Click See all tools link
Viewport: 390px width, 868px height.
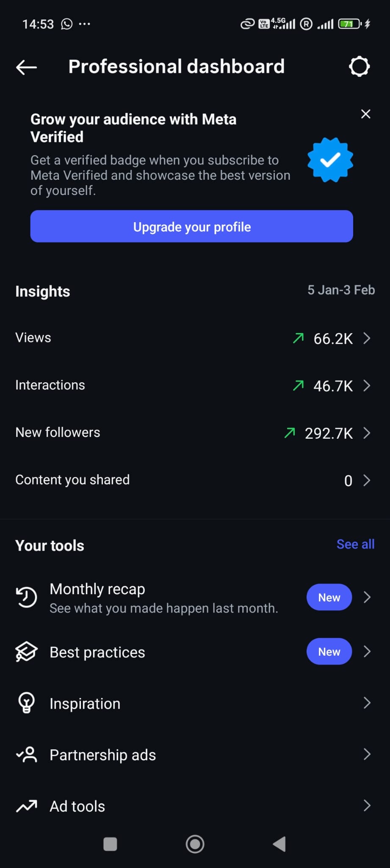355,544
